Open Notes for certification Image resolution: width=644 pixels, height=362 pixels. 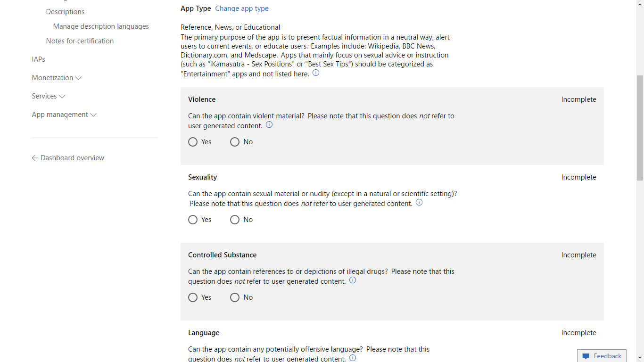(80, 41)
